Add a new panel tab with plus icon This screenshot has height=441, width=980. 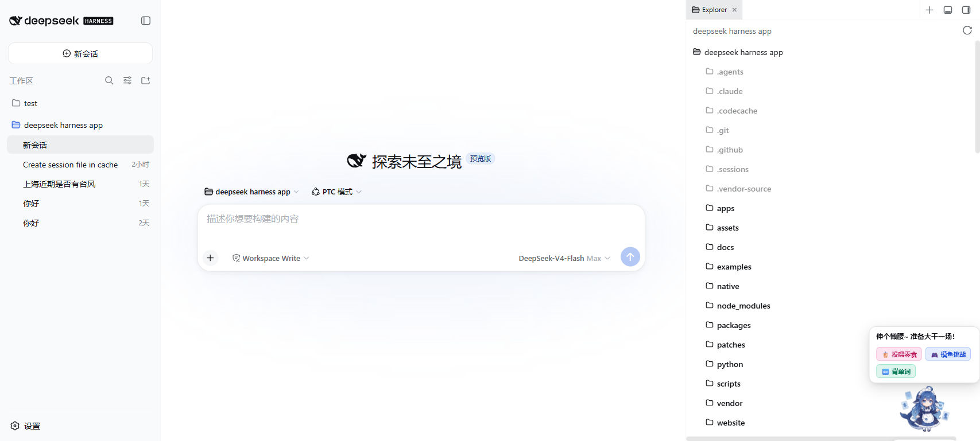coord(929,10)
